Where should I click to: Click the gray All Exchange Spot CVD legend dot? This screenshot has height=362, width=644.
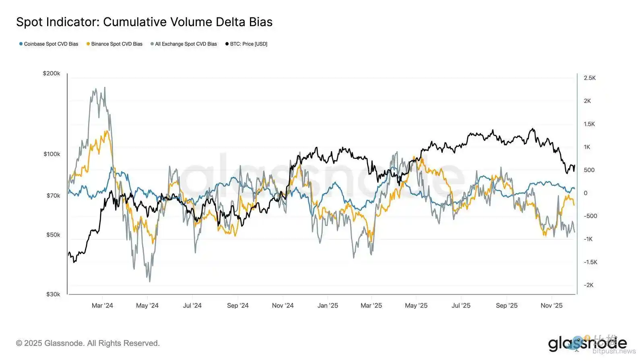click(x=152, y=44)
